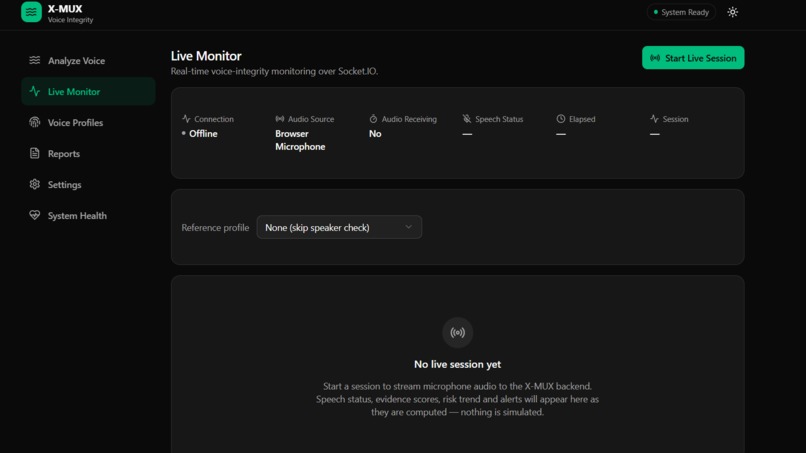Click the 'Session' label
The width and height of the screenshot is (806, 453).
(675, 119)
